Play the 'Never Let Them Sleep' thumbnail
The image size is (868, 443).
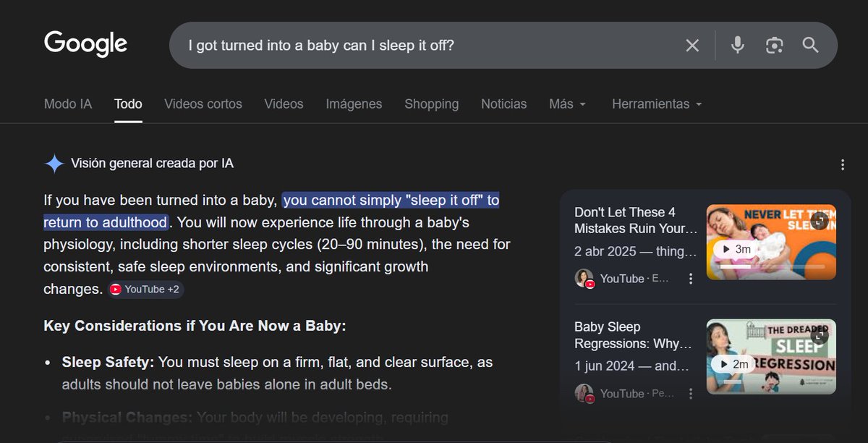click(x=771, y=242)
